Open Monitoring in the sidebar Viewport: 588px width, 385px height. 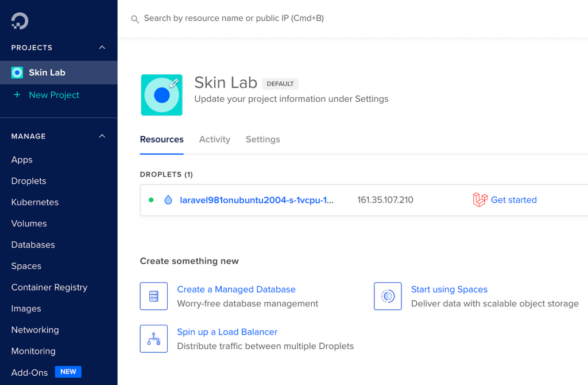pos(33,351)
